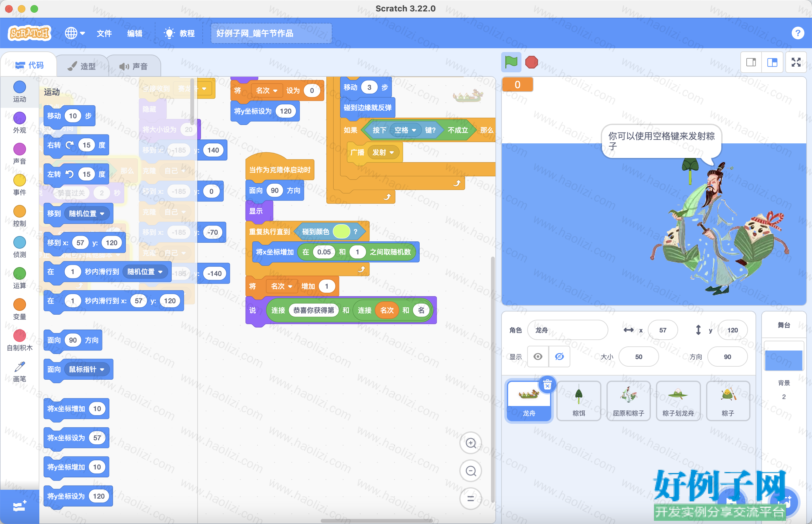Edit the sprite x coordinate field
The width and height of the screenshot is (812, 524).
click(x=663, y=330)
